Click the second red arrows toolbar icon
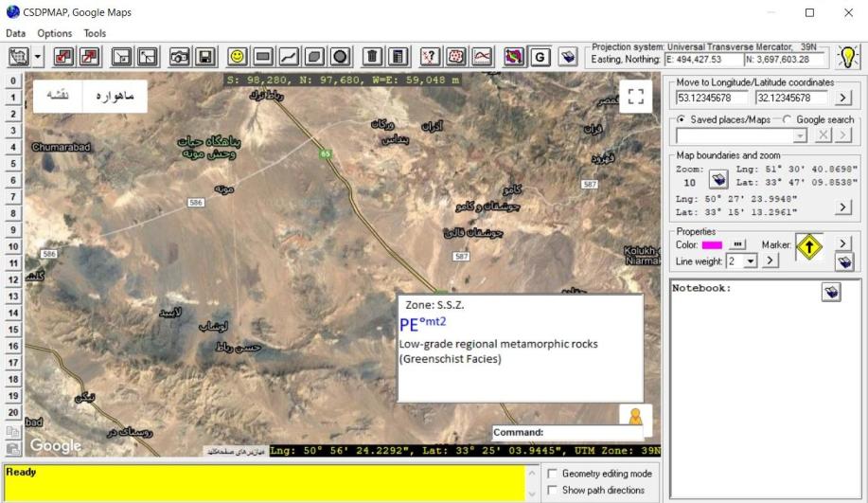 click(x=89, y=57)
